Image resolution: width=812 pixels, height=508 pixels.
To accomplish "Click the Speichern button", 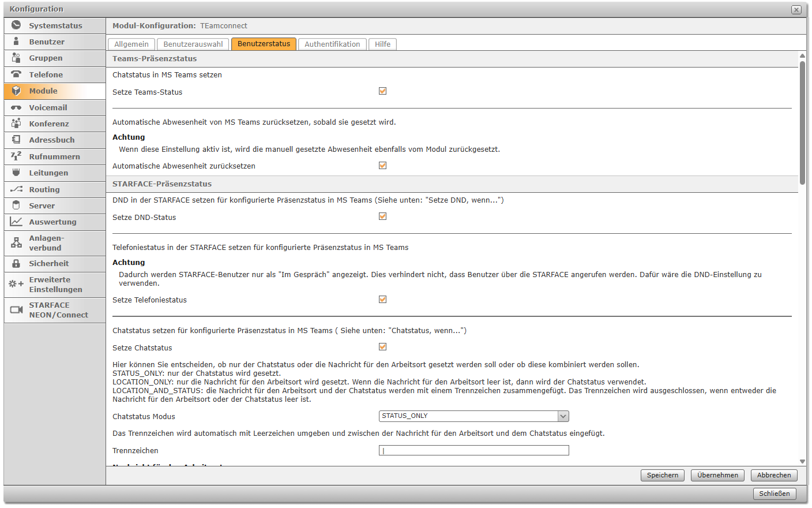I will coord(663,475).
